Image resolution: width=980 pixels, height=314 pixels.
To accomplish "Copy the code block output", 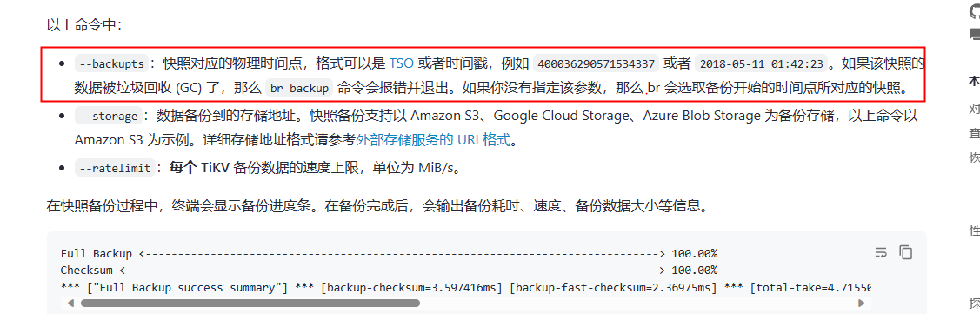I will [x=905, y=253].
